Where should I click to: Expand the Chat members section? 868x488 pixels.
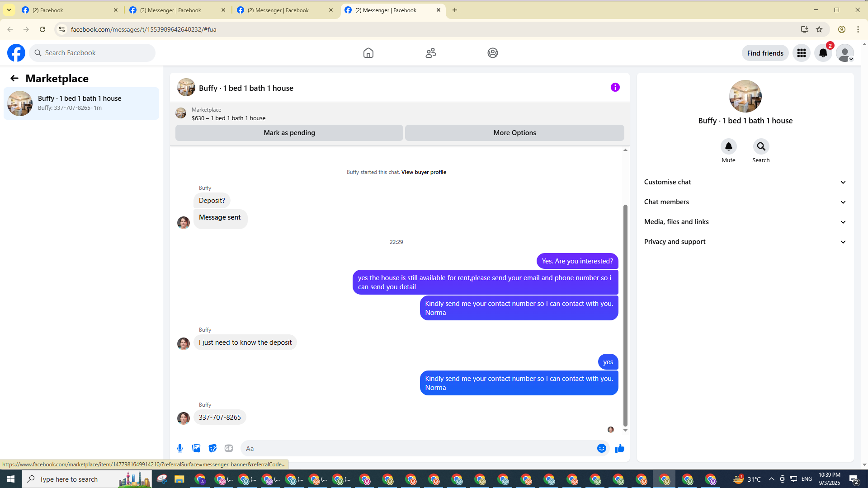click(745, 202)
